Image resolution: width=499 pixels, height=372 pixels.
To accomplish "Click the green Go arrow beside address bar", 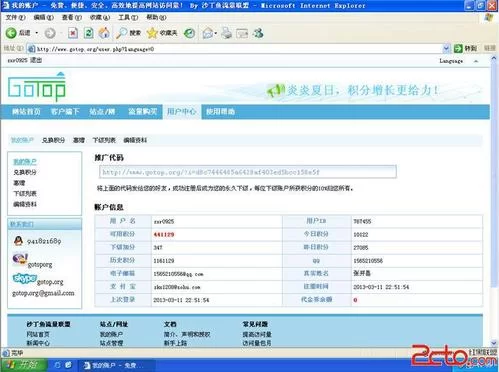I will (458, 49).
